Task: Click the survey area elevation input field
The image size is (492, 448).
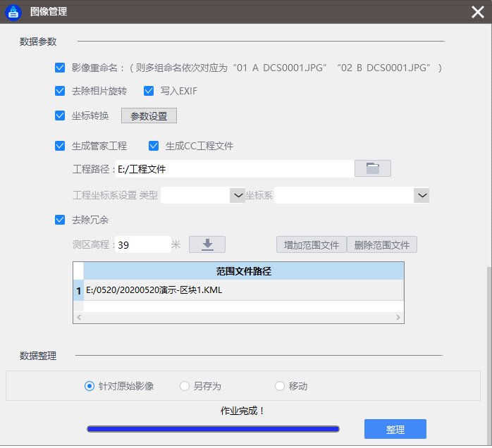Action: pos(142,245)
